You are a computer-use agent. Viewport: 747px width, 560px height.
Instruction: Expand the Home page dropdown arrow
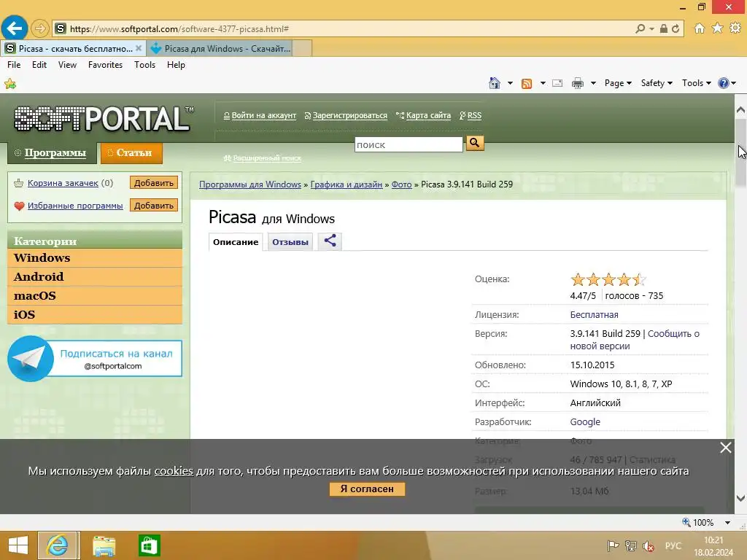pyautogui.click(x=510, y=83)
